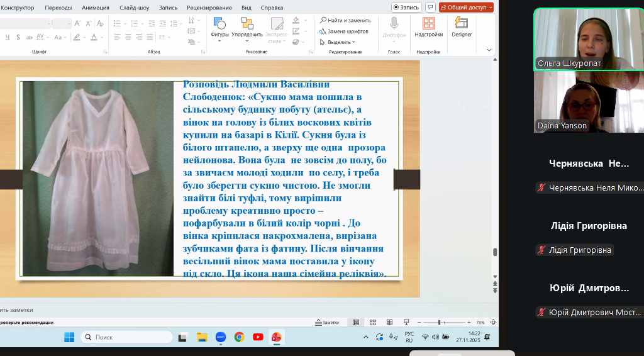This screenshot has height=356, width=644.
Task: Switch to Слайд-шоу tab
Action: [x=134, y=8]
